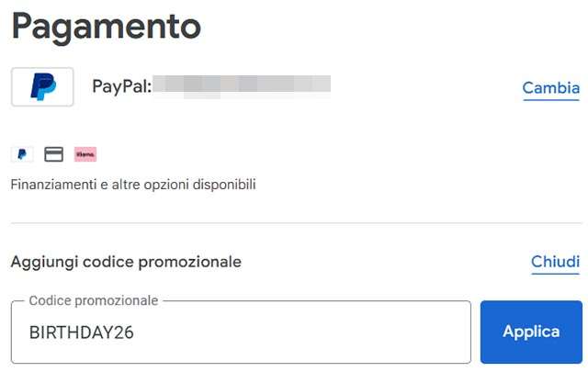Click Finanziamenti e altre opzioni disponibili text
588x372 pixels.
click(x=133, y=185)
